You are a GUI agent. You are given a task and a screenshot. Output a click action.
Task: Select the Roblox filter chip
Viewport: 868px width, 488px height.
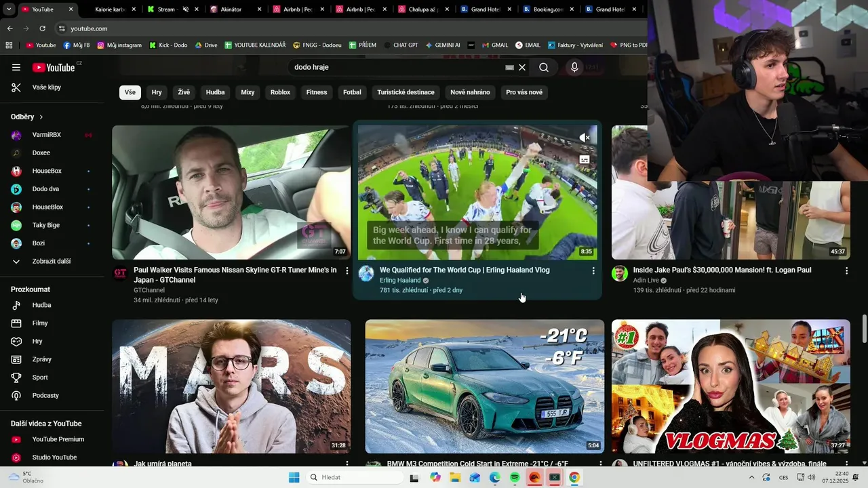280,92
